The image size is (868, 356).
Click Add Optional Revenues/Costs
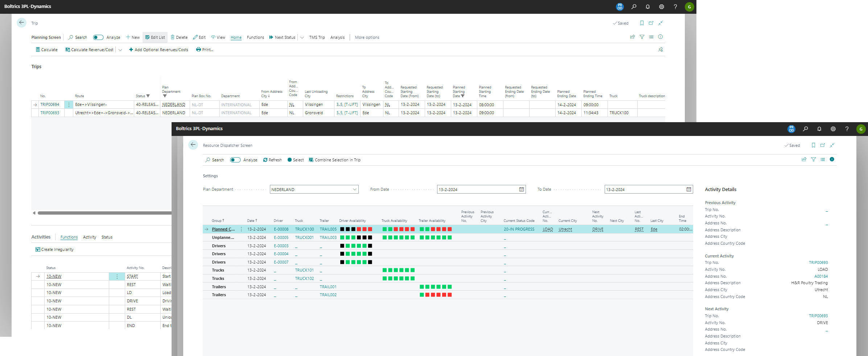159,50
